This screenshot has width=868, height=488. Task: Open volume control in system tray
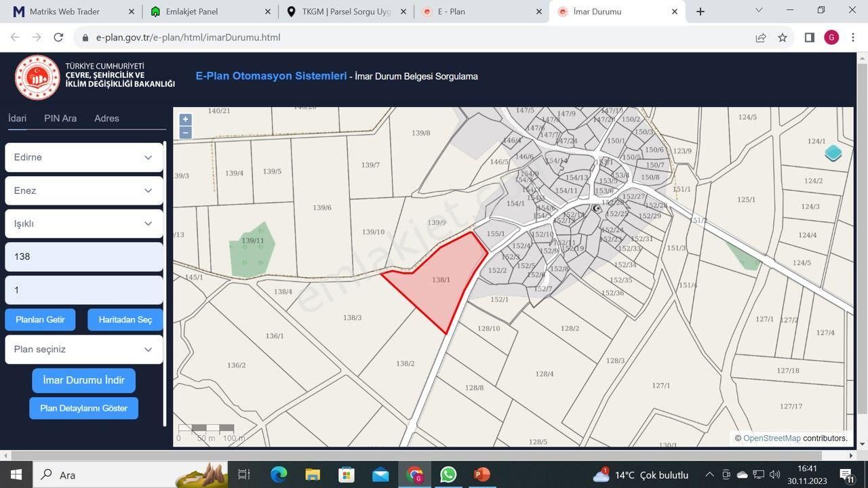tap(775, 474)
